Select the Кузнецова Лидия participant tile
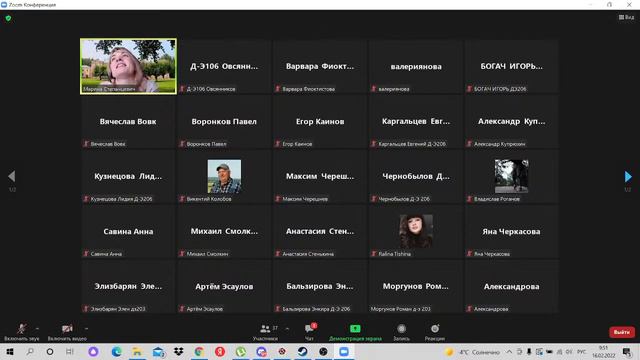Screen dimensions: 640x360 (128, 176)
